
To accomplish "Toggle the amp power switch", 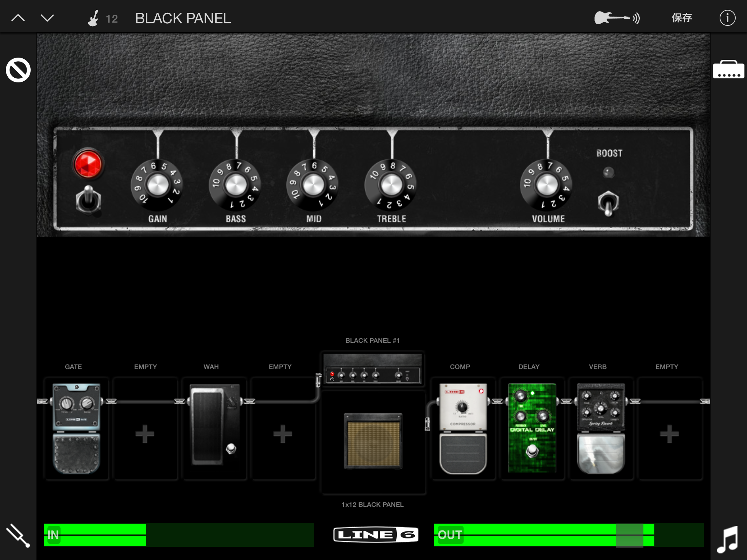I will (88, 200).
